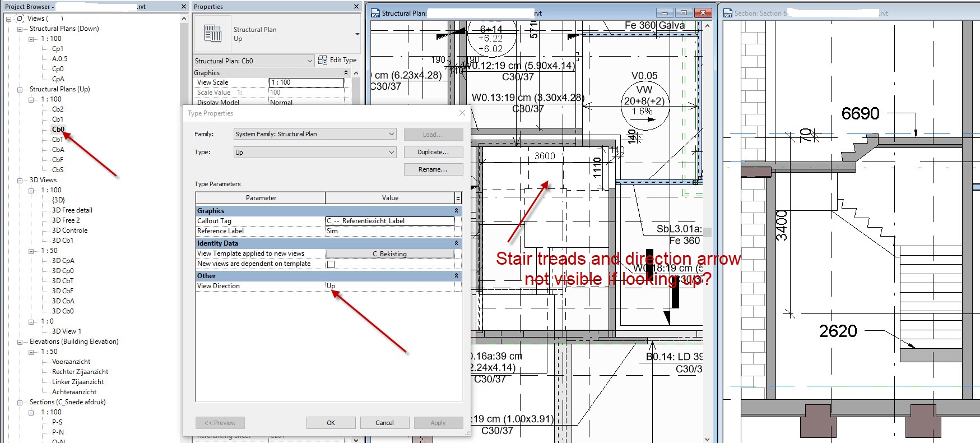
Task: Collapse the 1 : 50 node under 3D Views
Action: click(x=31, y=251)
